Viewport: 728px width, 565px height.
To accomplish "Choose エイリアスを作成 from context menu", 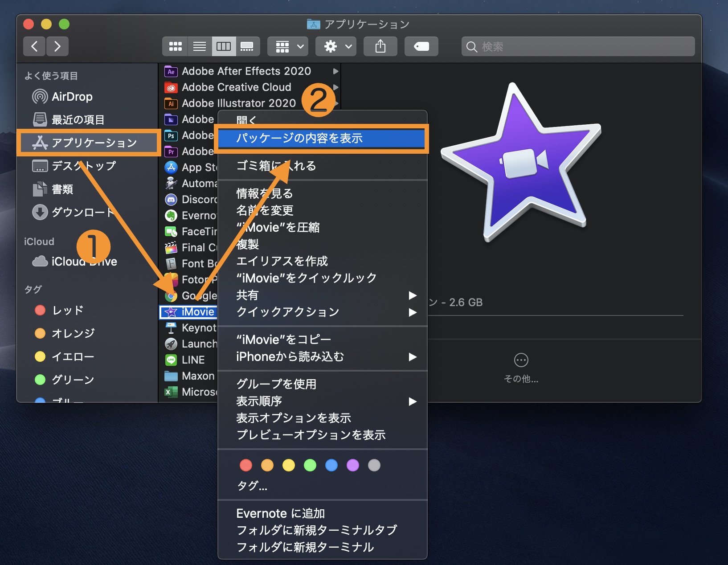I will [x=323, y=261].
